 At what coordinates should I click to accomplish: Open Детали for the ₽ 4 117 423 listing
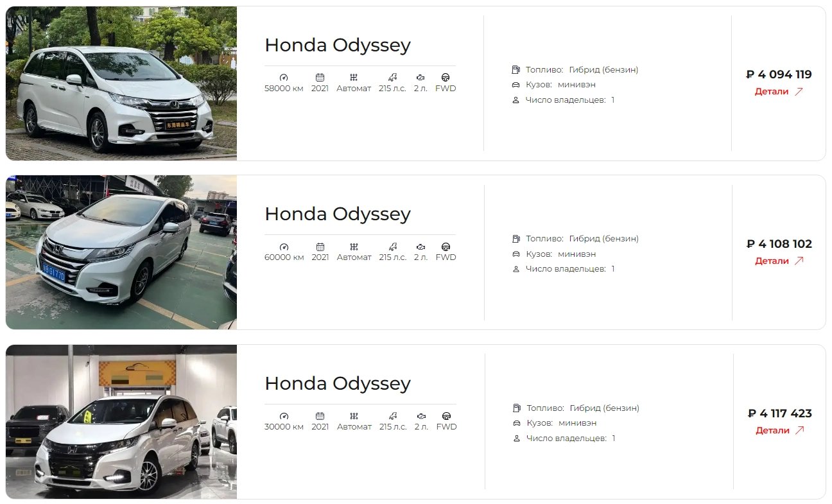pos(780,430)
